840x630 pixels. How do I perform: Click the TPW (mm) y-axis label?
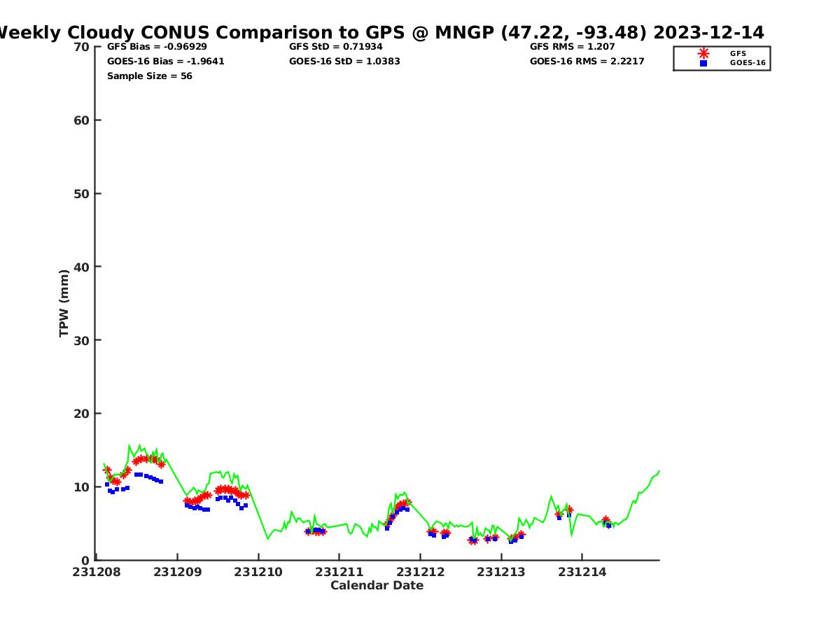64,303
